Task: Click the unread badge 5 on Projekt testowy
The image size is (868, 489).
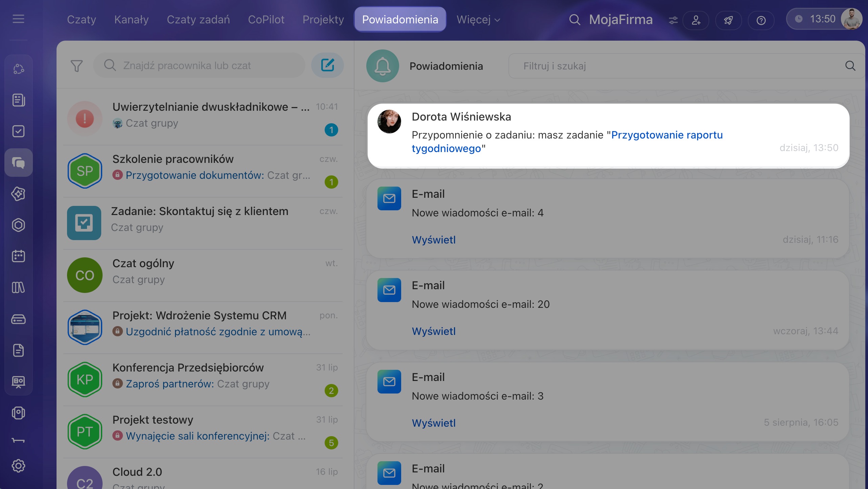Action: (x=331, y=443)
